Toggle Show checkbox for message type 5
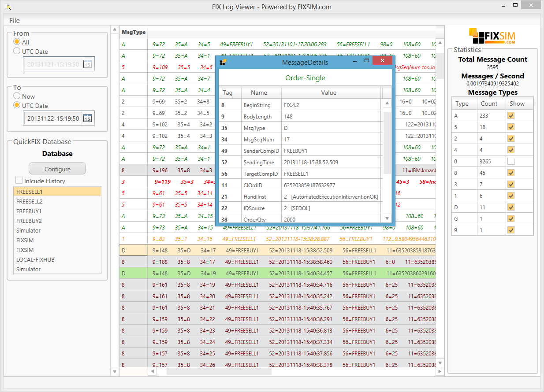 pyautogui.click(x=511, y=127)
